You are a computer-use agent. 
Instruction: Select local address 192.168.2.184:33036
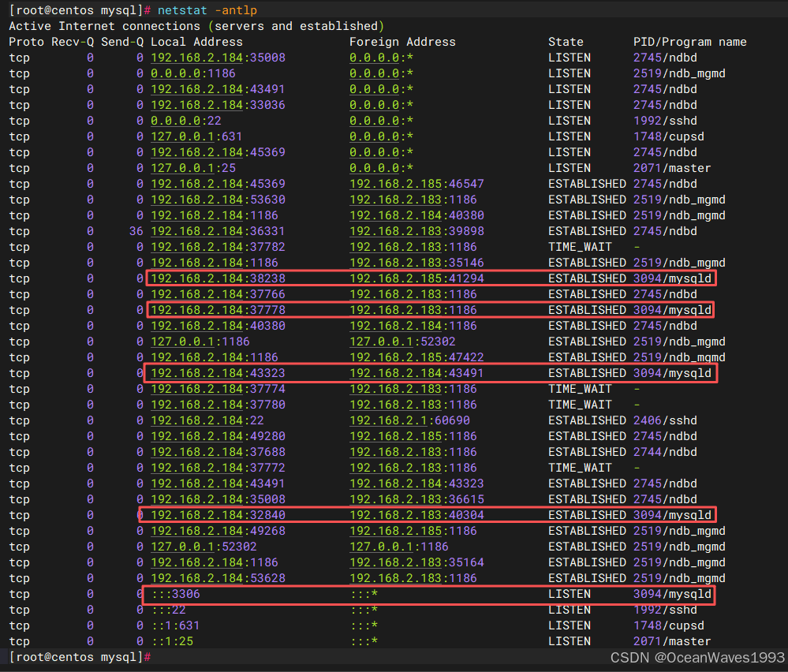coord(218,105)
